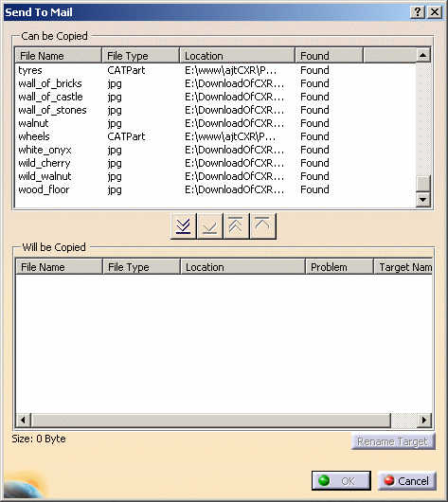The height and width of the screenshot is (502, 448).
Task: Click the upper list scroll down arrow
Action: [x=423, y=200]
